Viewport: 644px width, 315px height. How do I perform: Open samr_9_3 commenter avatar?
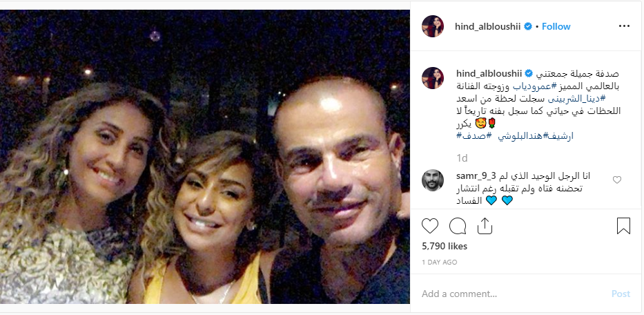433,180
